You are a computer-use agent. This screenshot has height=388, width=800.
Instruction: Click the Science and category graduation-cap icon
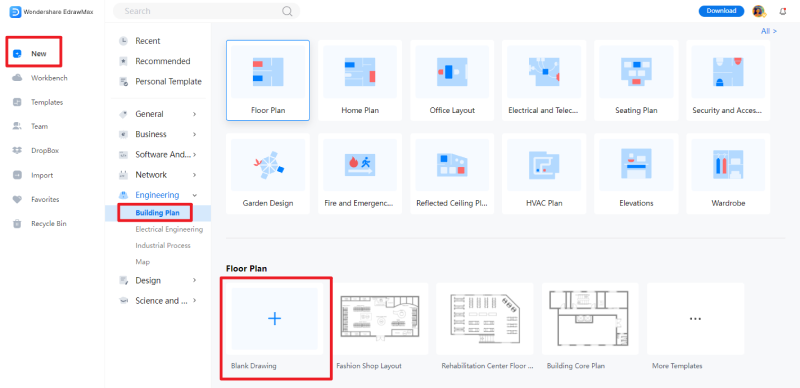(123, 301)
